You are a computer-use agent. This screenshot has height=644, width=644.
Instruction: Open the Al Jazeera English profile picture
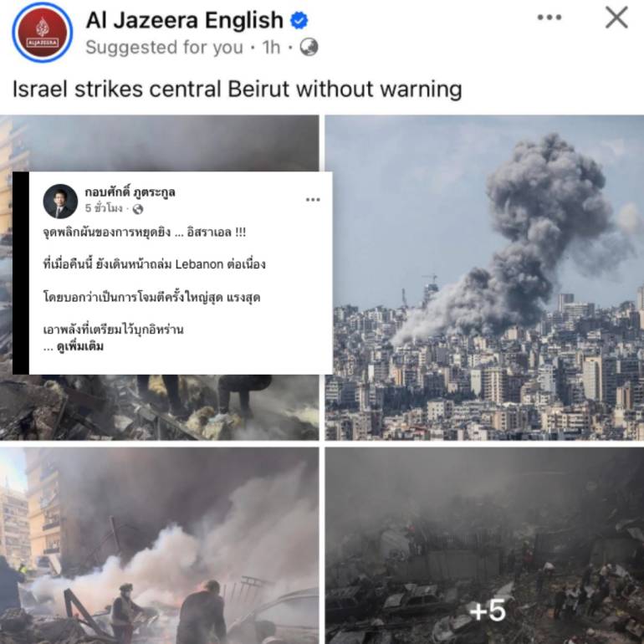tap(43, 33)
